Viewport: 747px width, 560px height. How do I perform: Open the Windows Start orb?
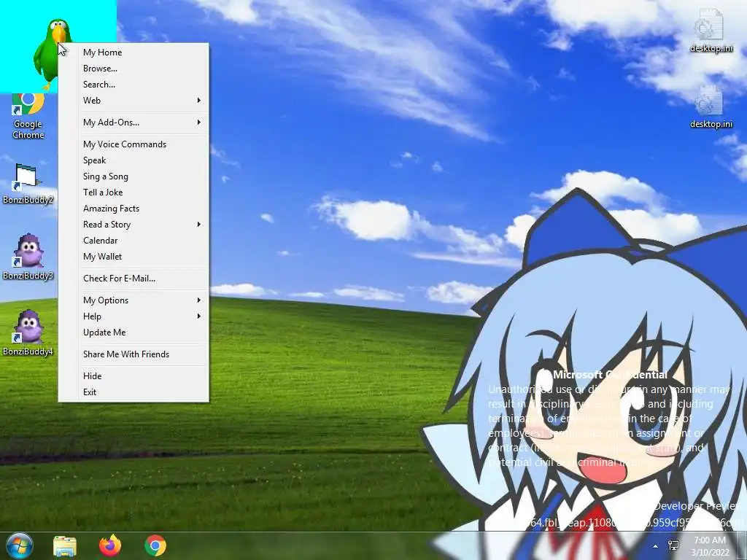point(20,545)
